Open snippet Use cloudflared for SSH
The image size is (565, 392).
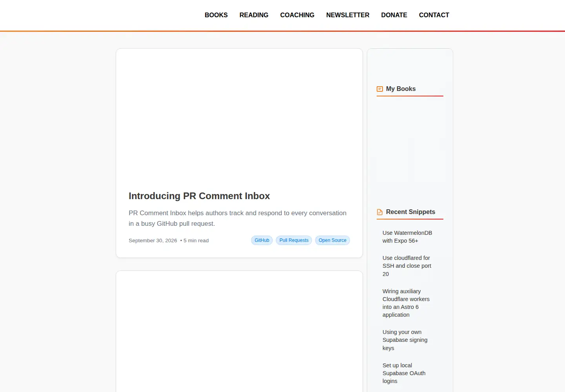[x=407, y=266]
